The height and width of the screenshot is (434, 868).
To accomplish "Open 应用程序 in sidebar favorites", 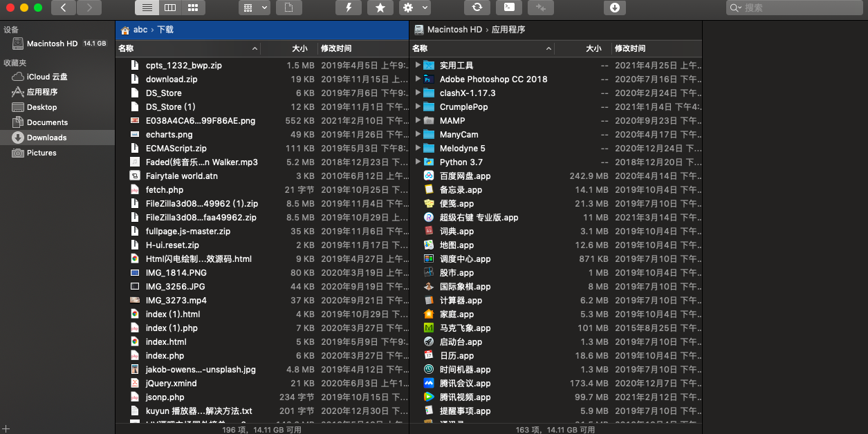I will (57, 92).
